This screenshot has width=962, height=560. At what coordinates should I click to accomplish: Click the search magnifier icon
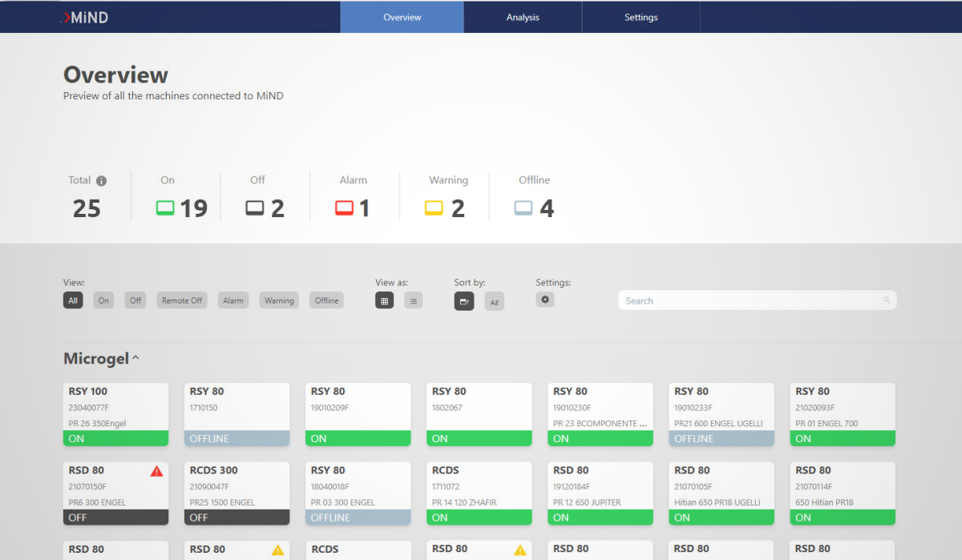[x=887, y=300]
